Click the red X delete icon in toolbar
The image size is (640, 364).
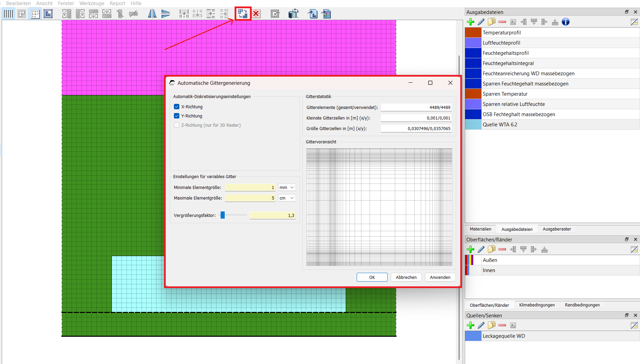pyautogui.click(x=256, y=14)
